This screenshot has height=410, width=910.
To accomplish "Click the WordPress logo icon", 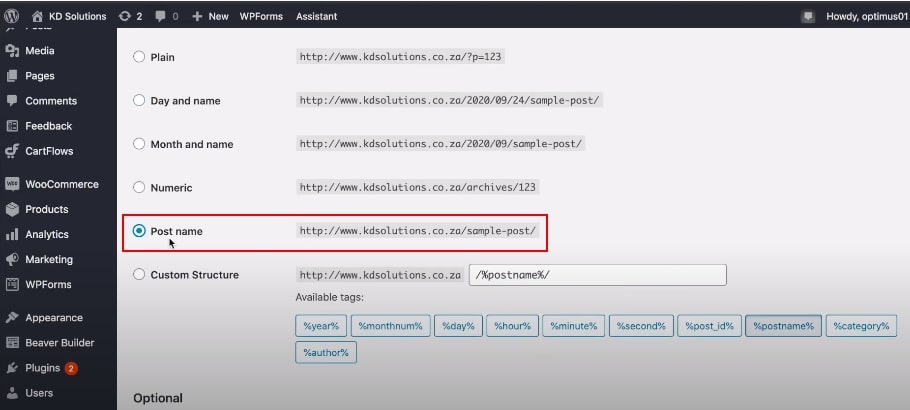I will [12, 16].
